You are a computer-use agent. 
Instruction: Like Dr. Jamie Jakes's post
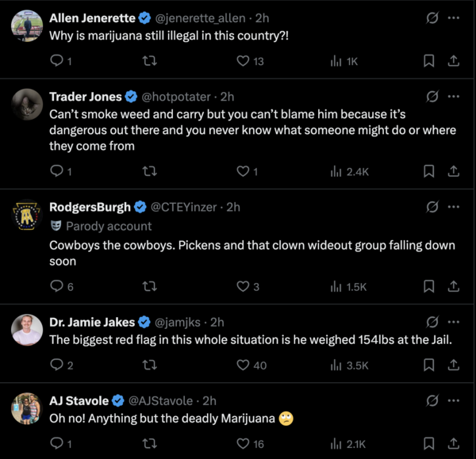click(244, 365)
